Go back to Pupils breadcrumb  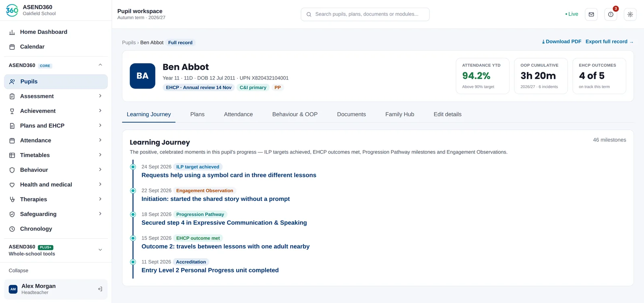click(x=129, y=43)
